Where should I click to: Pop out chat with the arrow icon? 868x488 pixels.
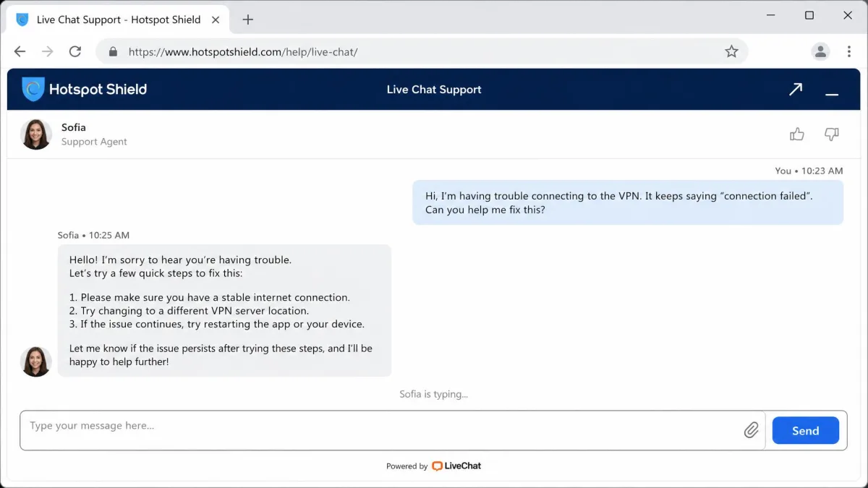796,89
